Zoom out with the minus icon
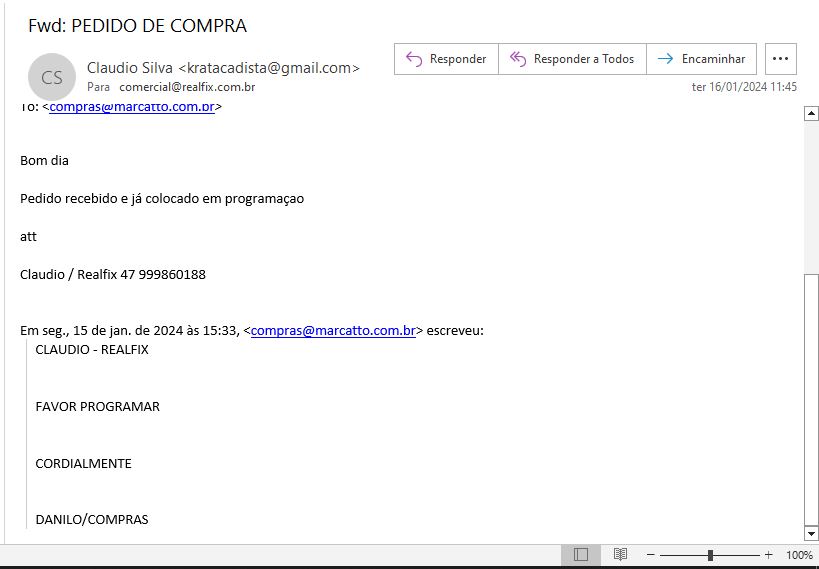 coord(651,555)
